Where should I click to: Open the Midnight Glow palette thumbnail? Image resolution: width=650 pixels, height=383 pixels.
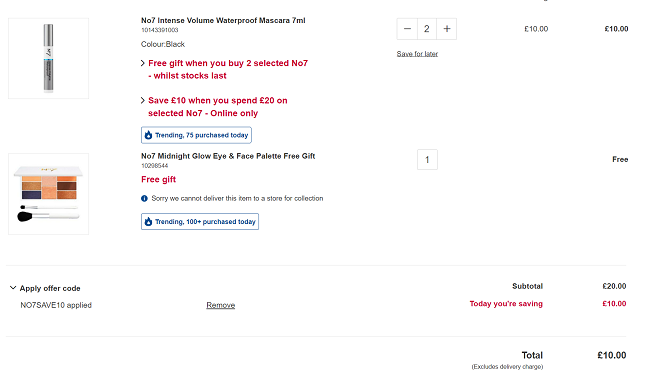pyautogui.click(x=49, y=194)
